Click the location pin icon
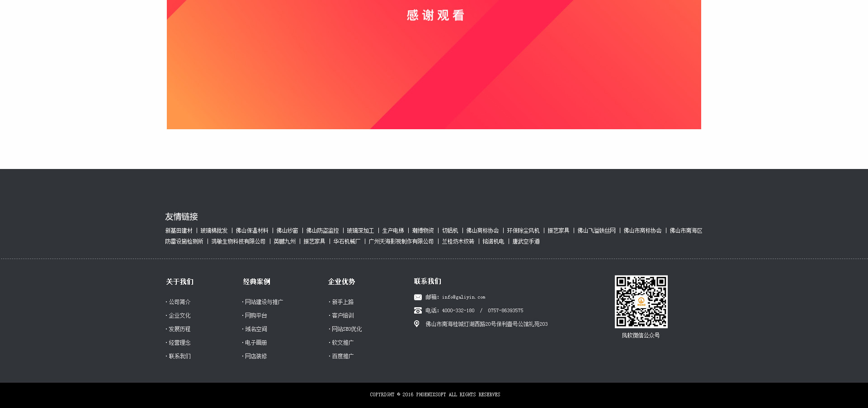Viewport: 868px width, 408px height. click(417, 324)
